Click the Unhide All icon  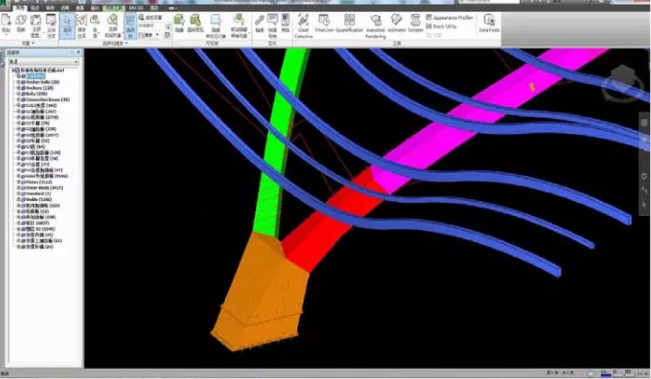[x=239, y=26]
